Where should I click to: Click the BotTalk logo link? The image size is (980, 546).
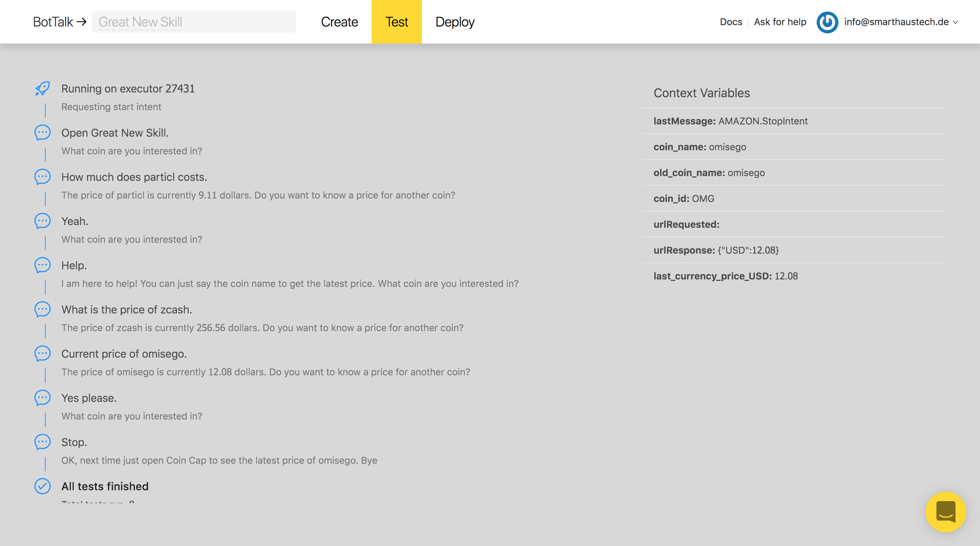[x=53, y=22]
